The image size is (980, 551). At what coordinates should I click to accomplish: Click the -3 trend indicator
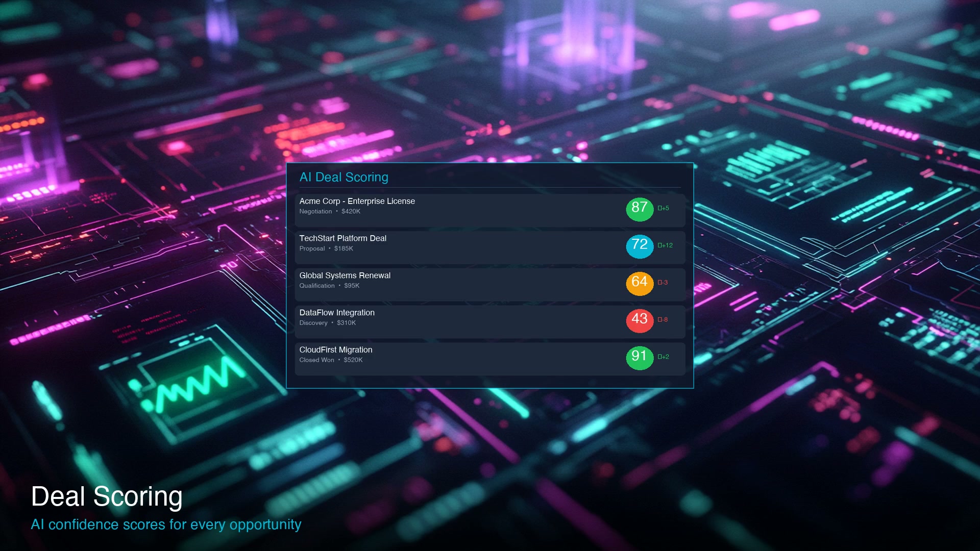663,283
